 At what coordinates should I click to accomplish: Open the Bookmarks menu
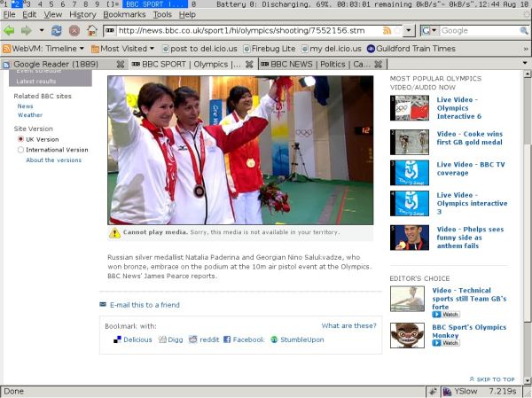(x=124, y=14)
